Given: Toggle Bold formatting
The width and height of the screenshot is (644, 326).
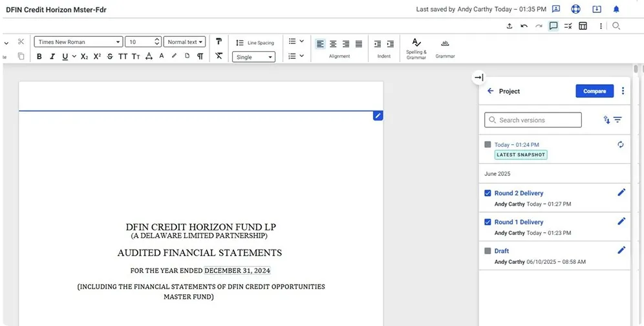Looking at the screenshot, I should (x=39, y=57).
